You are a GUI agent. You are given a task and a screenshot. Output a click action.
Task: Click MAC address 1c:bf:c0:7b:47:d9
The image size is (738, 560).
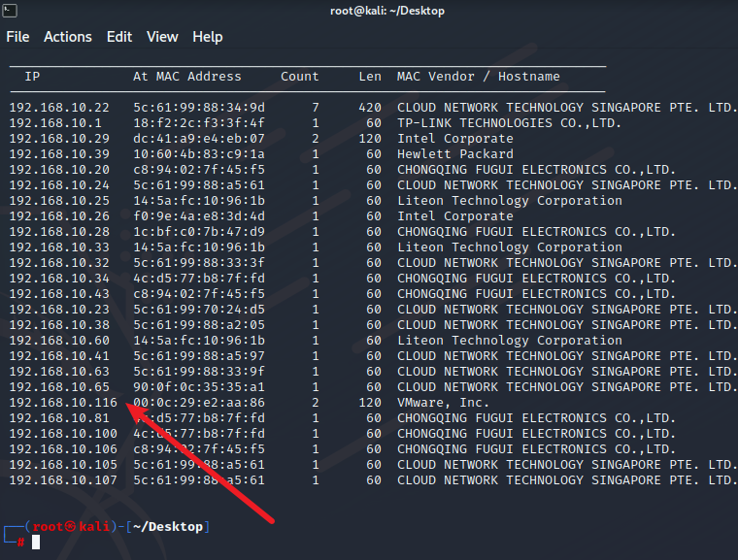point(199,232)
